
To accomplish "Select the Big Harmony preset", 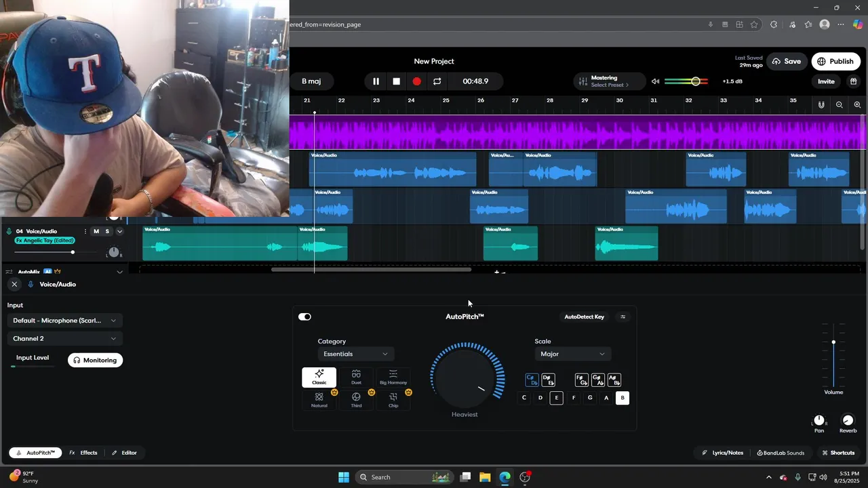I will 393,377.
